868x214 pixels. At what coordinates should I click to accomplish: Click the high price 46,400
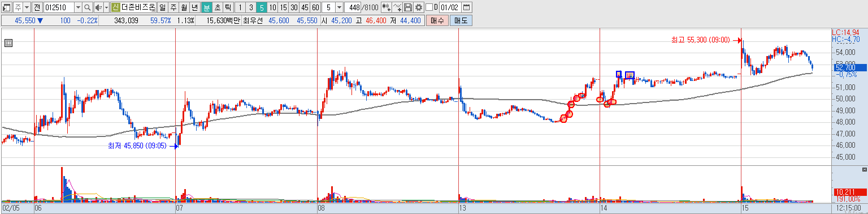(x=376, y=20)
